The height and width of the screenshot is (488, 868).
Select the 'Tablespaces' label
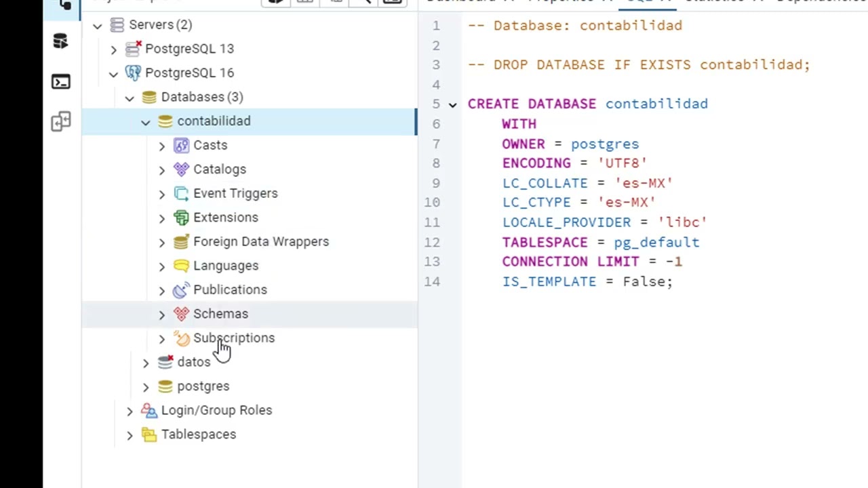[x=199, y=434]
